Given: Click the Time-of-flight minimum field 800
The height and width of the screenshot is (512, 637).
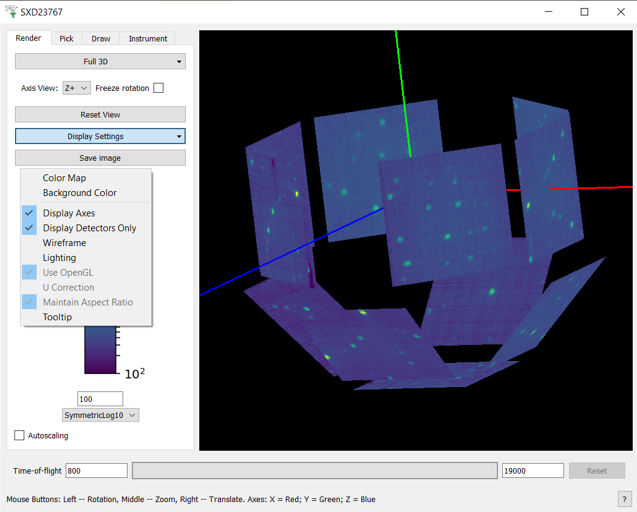Looking at the screenshot, I should [x=96, y=470].
